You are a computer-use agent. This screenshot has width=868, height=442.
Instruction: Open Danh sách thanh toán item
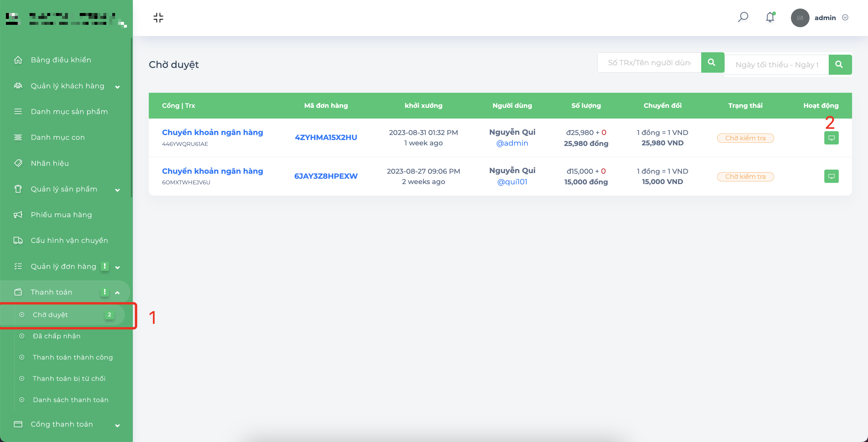tap(71, 399)
